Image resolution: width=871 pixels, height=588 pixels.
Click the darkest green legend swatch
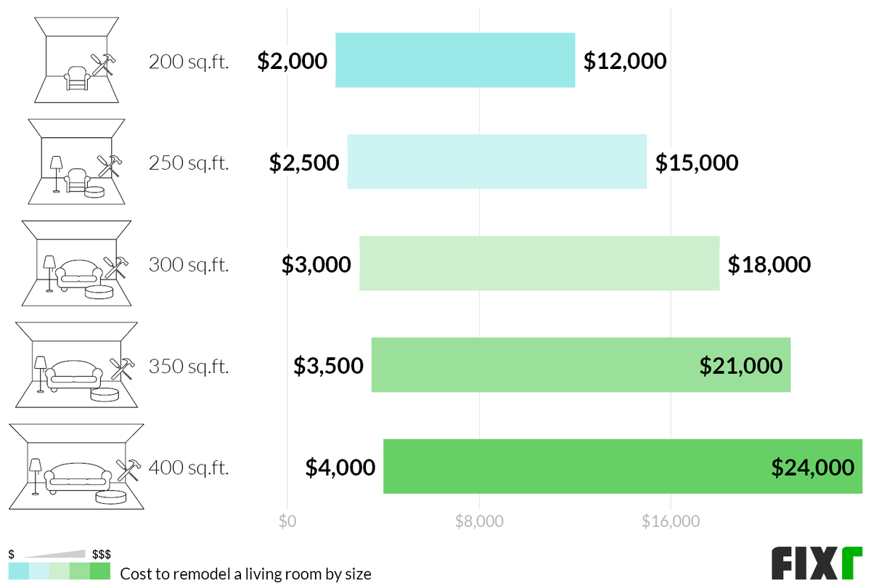tap(100, 571)
